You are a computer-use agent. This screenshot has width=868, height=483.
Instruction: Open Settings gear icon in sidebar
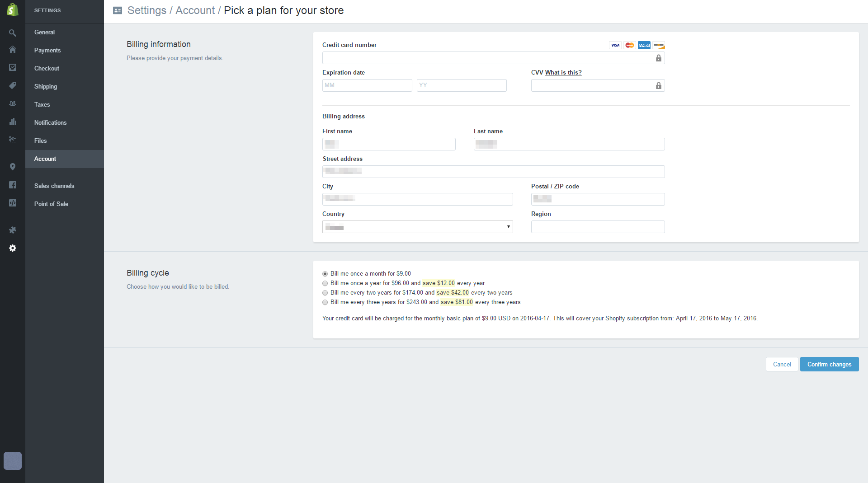pyautogui.click(x=13, y=248)
